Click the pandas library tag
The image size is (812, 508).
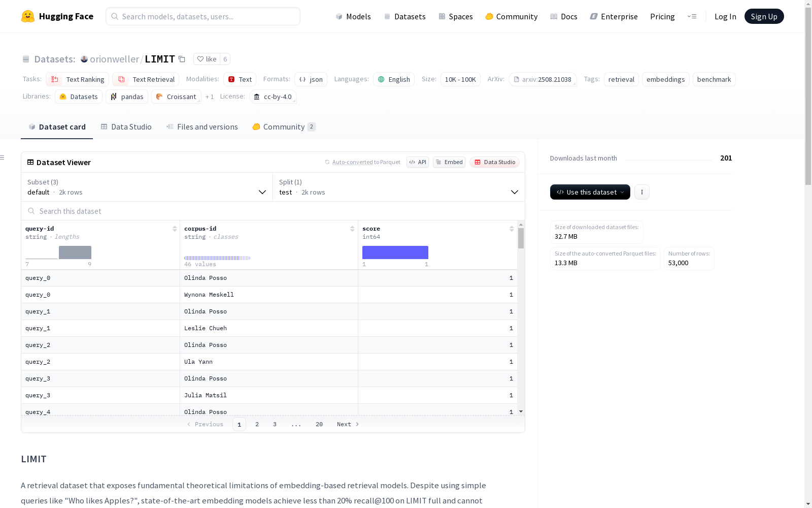click(x=127, y=97)
